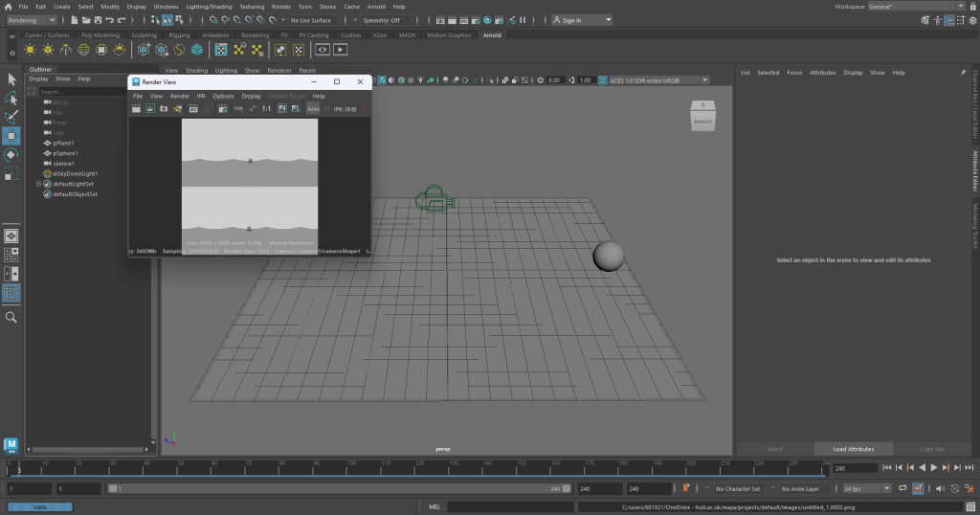Select the Paint Selection tool
The width and height of the screenshot is (980, 515).
[x=11, y=117]
